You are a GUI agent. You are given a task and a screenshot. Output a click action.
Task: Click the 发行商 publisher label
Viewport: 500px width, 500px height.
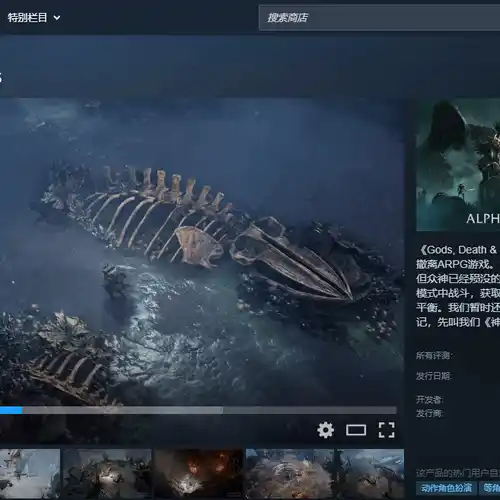pos(429,413)
